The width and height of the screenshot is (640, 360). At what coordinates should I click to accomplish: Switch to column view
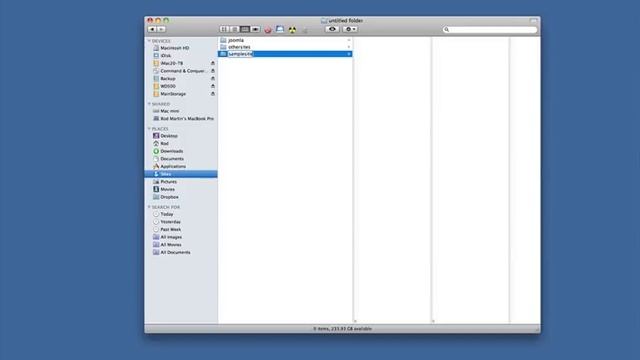tap(245, 29)
